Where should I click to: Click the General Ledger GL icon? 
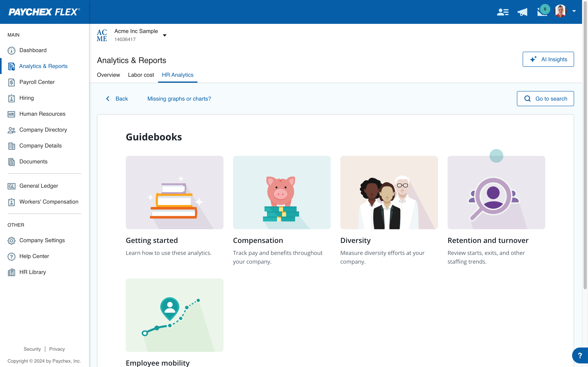tap(11, 186)
